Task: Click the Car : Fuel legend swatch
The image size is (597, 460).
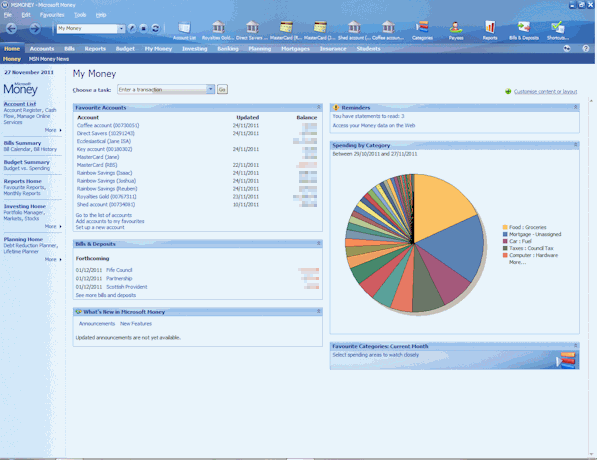Action: tap(505, 241)
